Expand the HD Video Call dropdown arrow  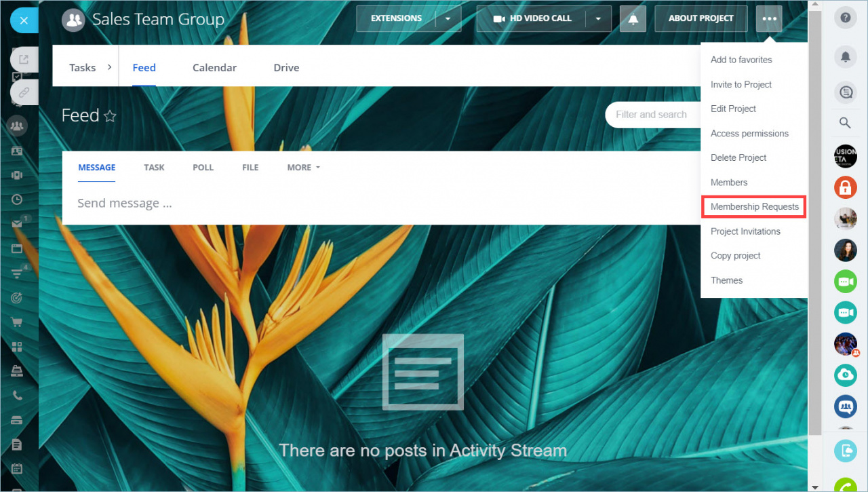598,19
